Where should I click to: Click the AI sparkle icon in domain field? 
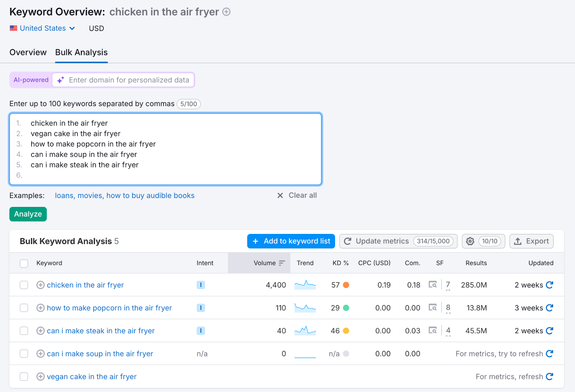point(60,80)
